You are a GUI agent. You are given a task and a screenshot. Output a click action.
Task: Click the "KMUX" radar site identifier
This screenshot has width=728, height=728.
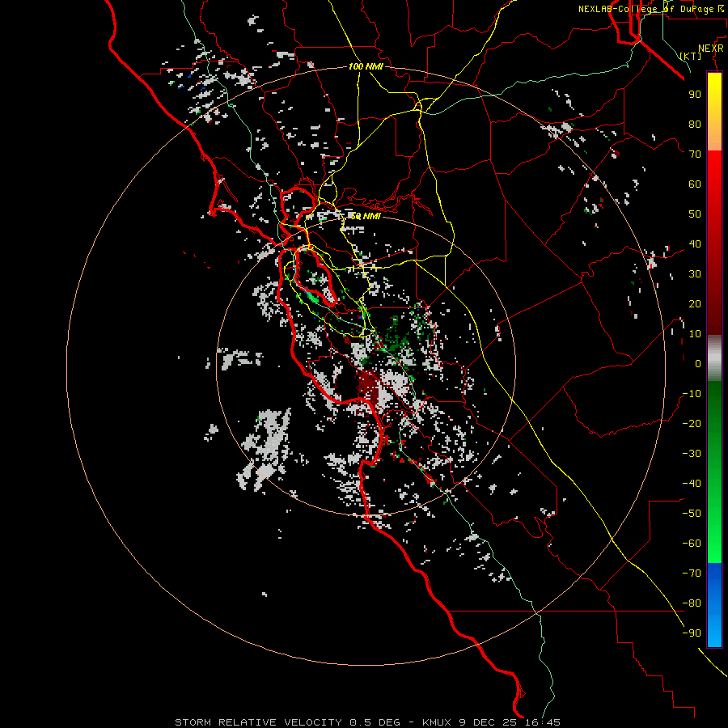437,722
